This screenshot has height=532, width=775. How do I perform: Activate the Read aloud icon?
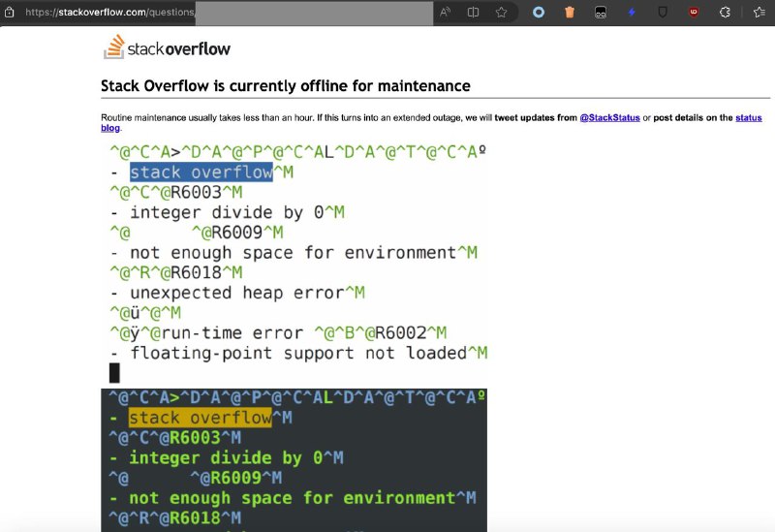pos(445,13)
